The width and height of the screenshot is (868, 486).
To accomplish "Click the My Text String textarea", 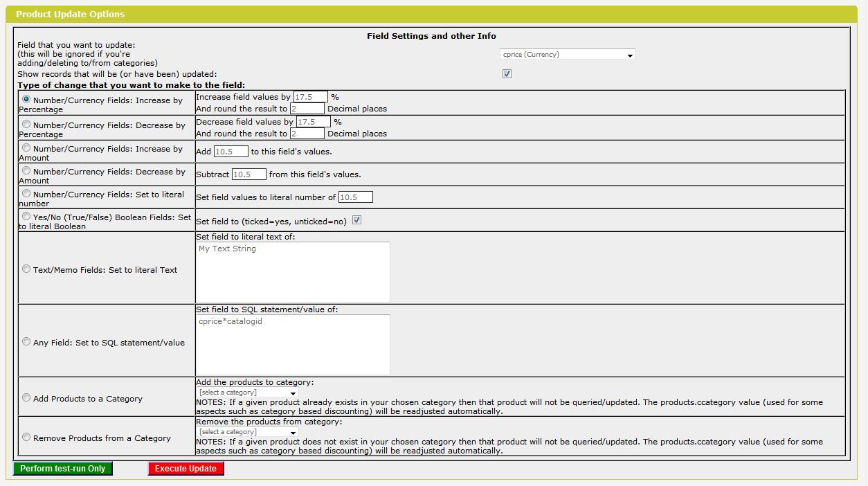I will [x=293, y=272].
